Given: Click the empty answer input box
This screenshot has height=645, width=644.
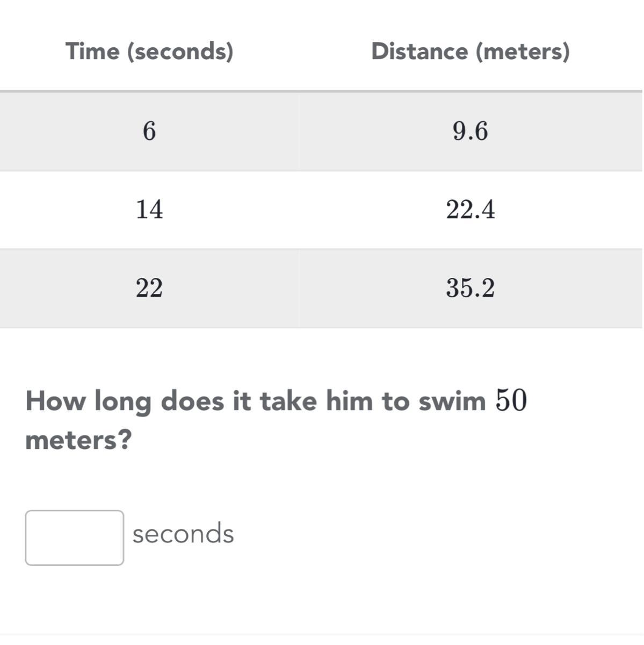Looking at the screenshot, I should point(74,537).
